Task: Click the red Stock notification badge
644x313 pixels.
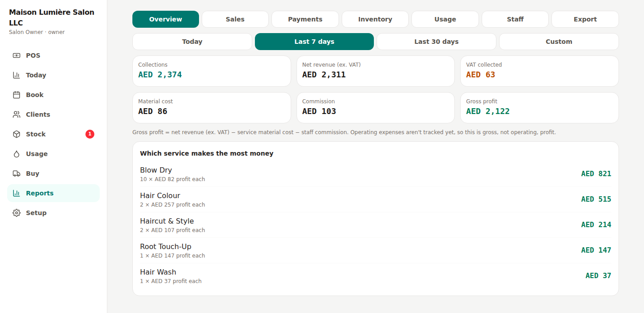Action: pyautogui.click(x=90, y=134)
